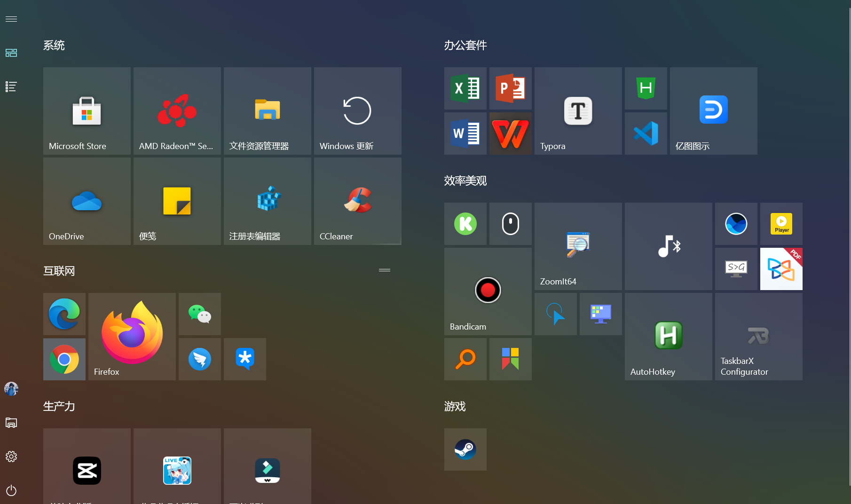The height and width of the screenshot is (504, 851).
Task: Open the LIVE anime character tile
Action: pyautogui.click(x=177, y=466)
